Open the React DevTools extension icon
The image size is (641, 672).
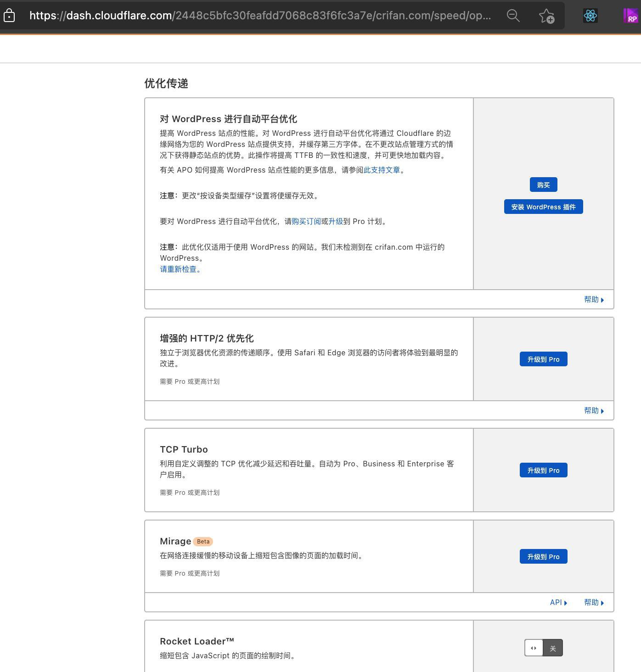pyautogui.click(x=590, y=16)
